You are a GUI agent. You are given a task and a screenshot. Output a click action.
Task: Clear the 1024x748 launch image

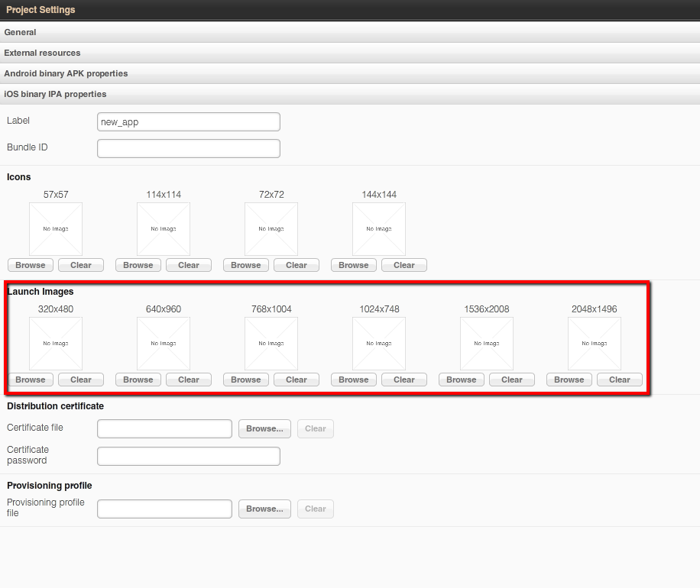tap(404, 380)
